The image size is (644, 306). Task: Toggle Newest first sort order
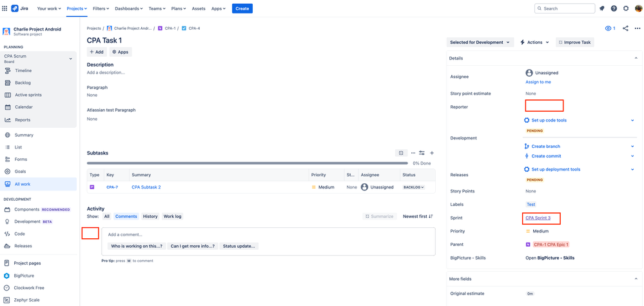coord(418,216)
